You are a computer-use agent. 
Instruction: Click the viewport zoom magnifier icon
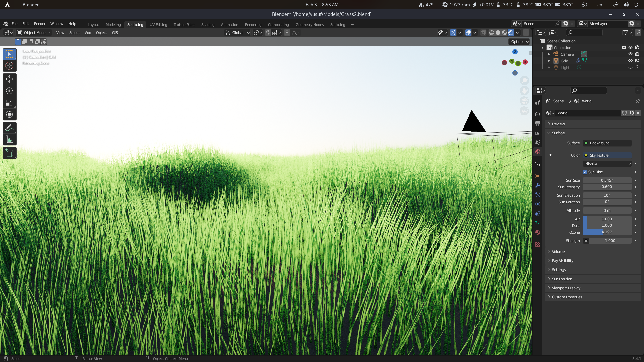click(524, 80)
